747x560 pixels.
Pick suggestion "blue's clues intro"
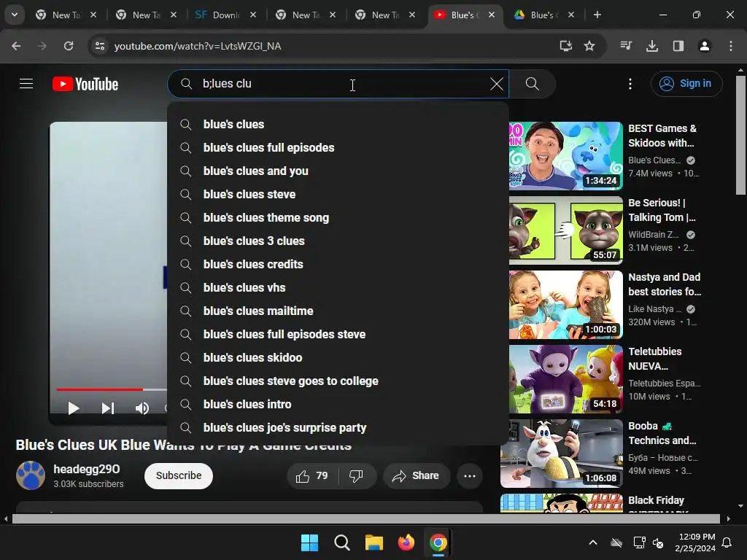(x=338, y=404)
